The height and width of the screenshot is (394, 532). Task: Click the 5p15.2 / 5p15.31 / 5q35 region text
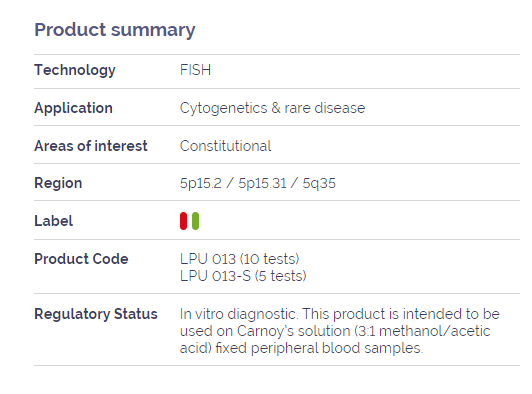[x=258, y=183]
